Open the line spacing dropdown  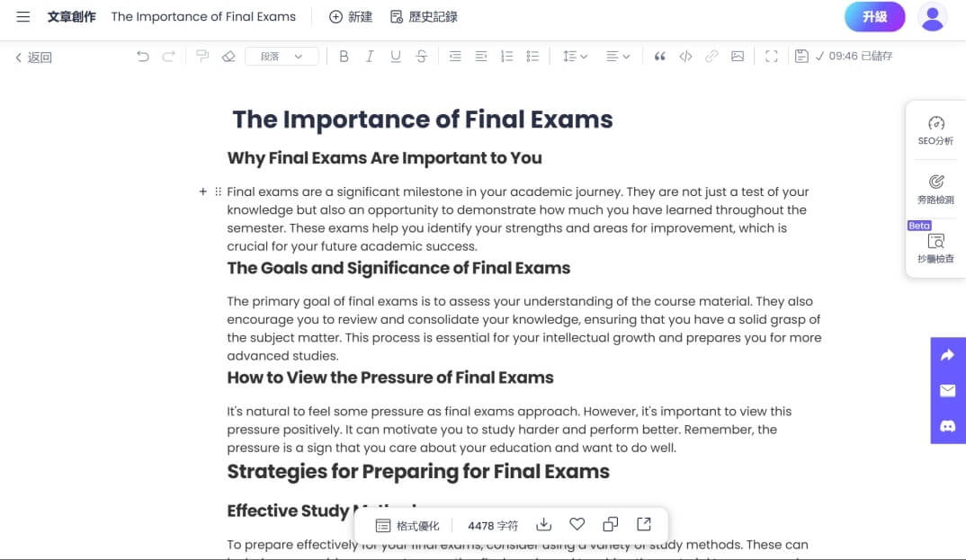click(576, 57)
